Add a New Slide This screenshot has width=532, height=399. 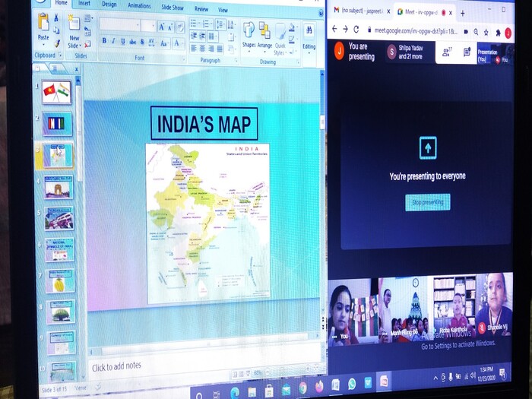[x=74, y=32]
